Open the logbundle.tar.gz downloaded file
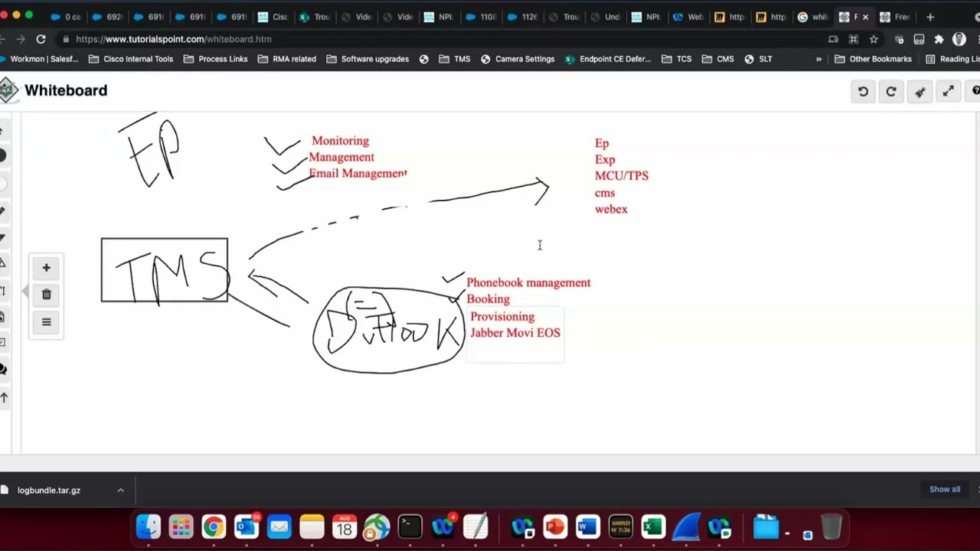 (49, 491)
